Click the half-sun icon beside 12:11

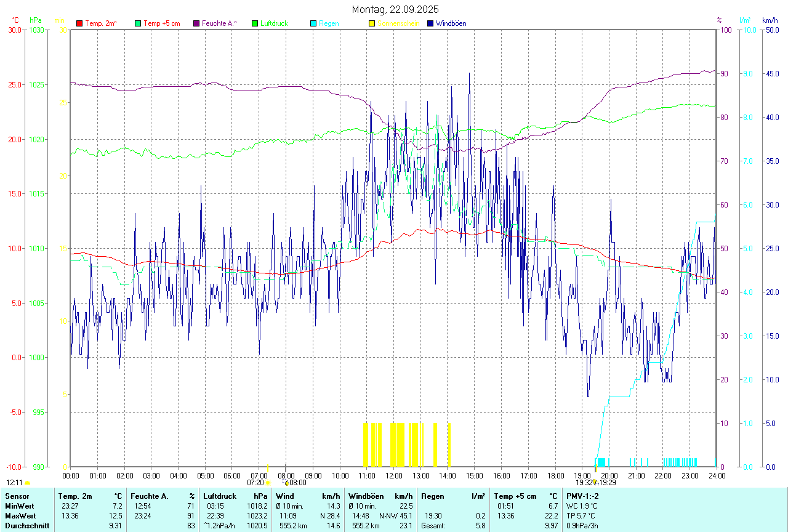point(27,483)
